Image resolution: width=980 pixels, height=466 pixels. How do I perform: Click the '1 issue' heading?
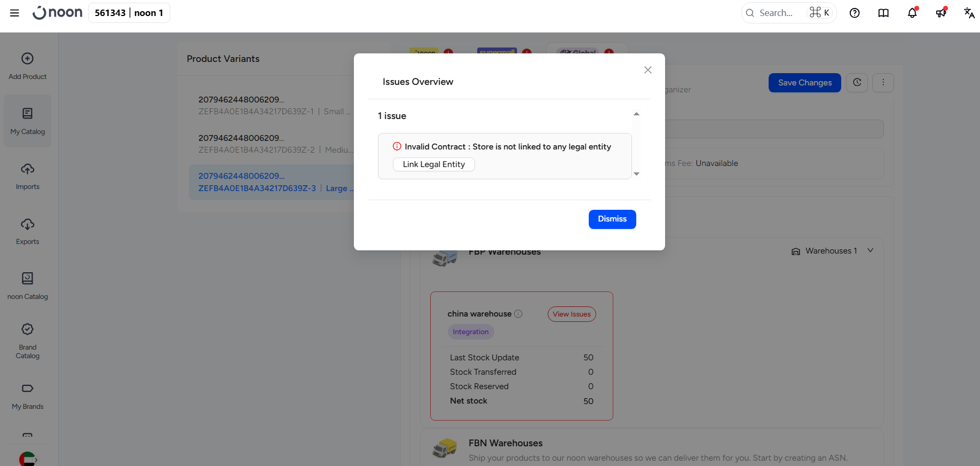(392, 116)
